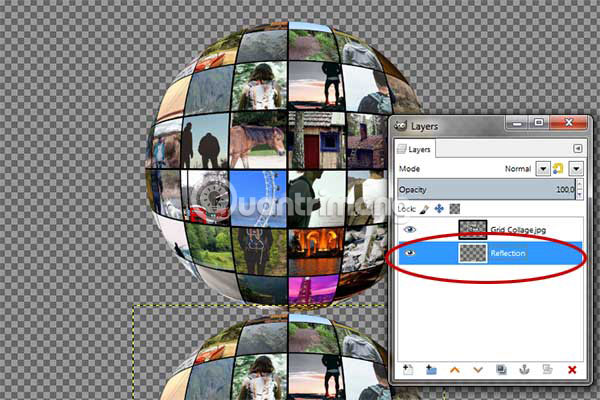600x400 pixels.
Task: Create a new layer group
Action: 430,369
